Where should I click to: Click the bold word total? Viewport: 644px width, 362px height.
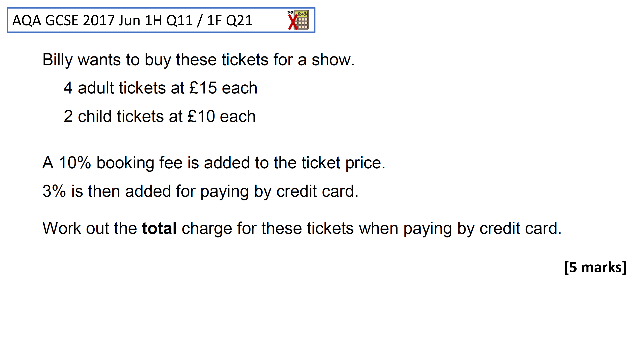point(159,228)
